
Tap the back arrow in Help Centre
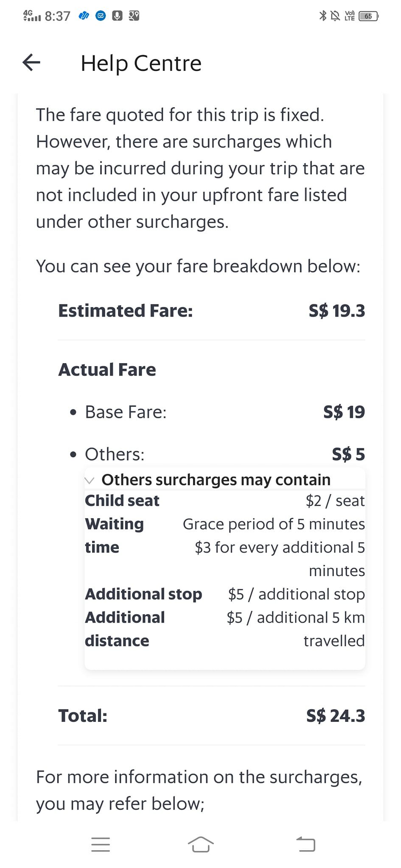[x=31, y=62]
